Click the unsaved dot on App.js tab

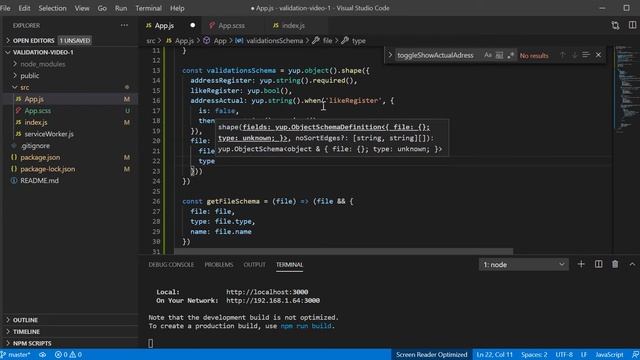193,25
